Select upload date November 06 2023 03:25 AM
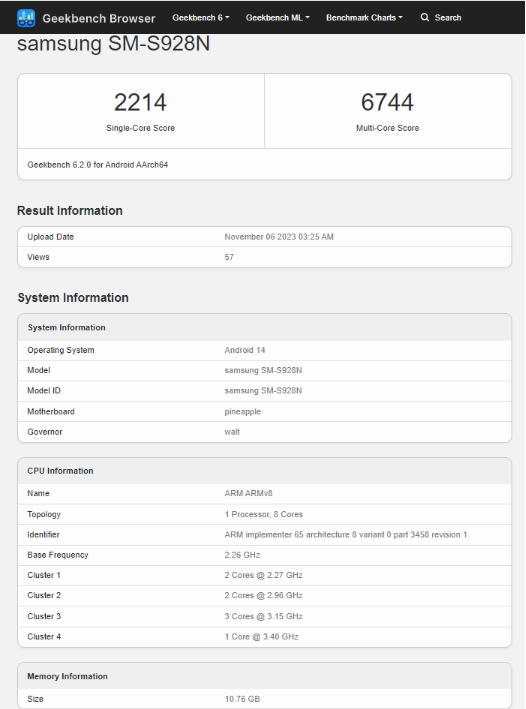The image size is (526, 709). (279, 237)
